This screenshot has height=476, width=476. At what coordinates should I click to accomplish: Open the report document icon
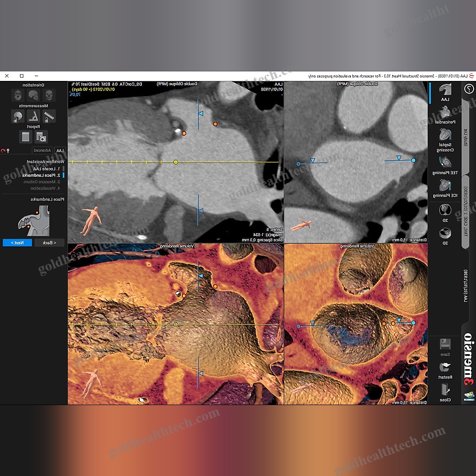(x=26, y=137)
